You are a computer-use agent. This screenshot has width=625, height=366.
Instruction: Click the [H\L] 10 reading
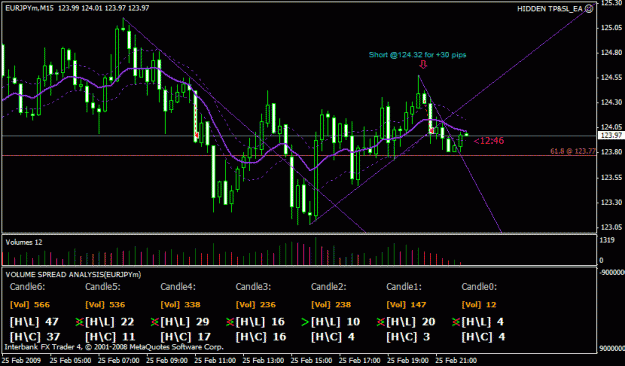tap(336, 322)
